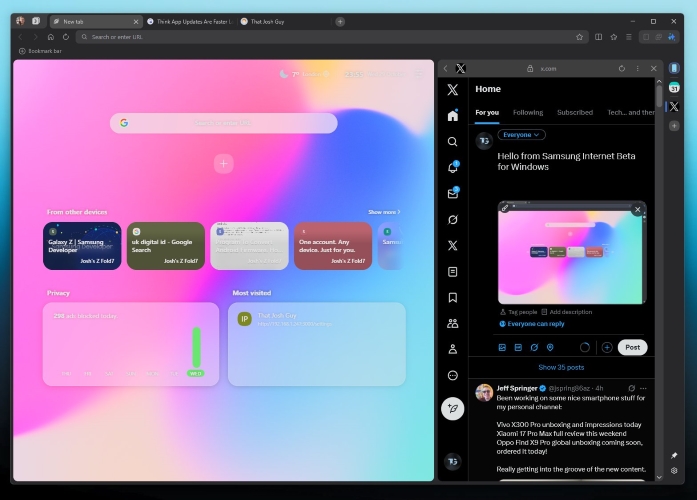Screen dimensions: 697x500
Task: Open uk digital id Google Search card
Action: [x=166, y=246]
